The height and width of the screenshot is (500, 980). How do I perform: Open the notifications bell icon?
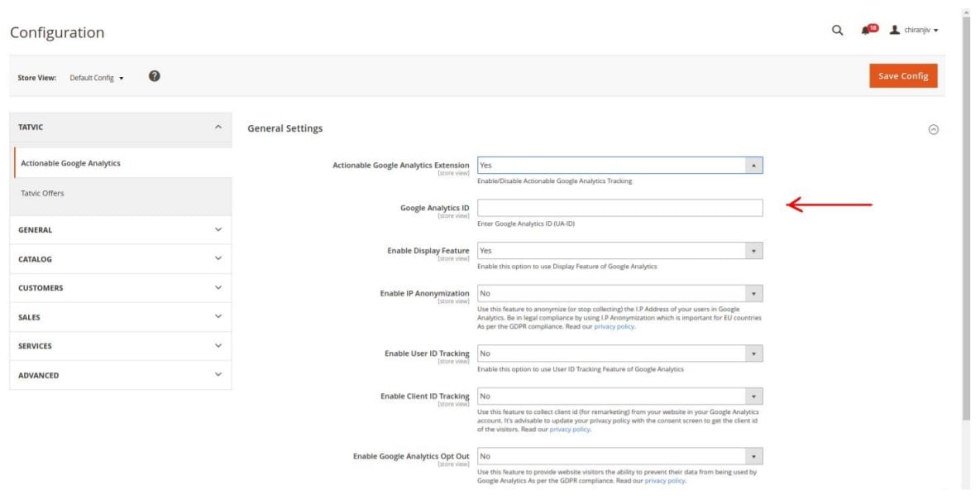coord(866,30)
